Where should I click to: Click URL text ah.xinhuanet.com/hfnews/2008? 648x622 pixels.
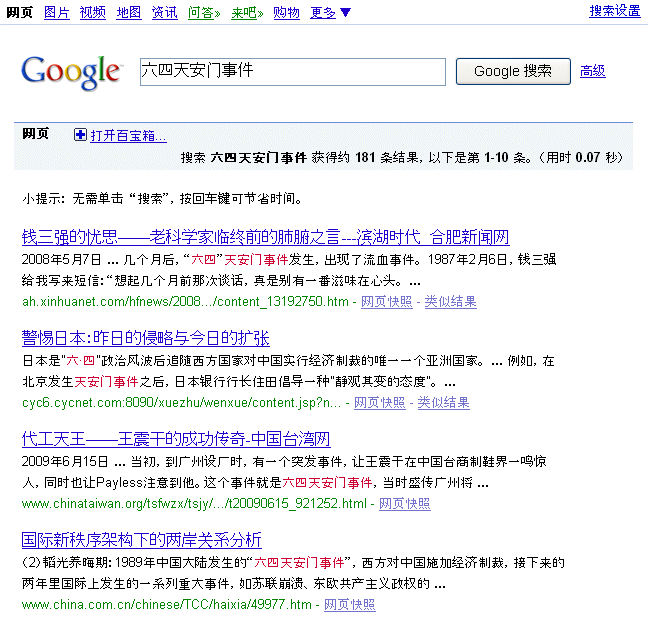click(186, 302)
